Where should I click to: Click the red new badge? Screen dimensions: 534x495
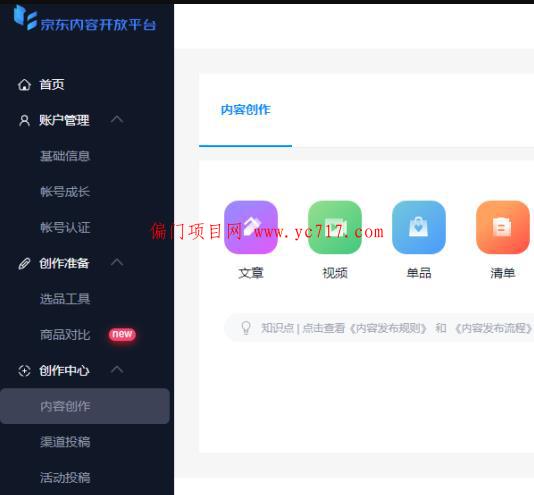[122, 334]
